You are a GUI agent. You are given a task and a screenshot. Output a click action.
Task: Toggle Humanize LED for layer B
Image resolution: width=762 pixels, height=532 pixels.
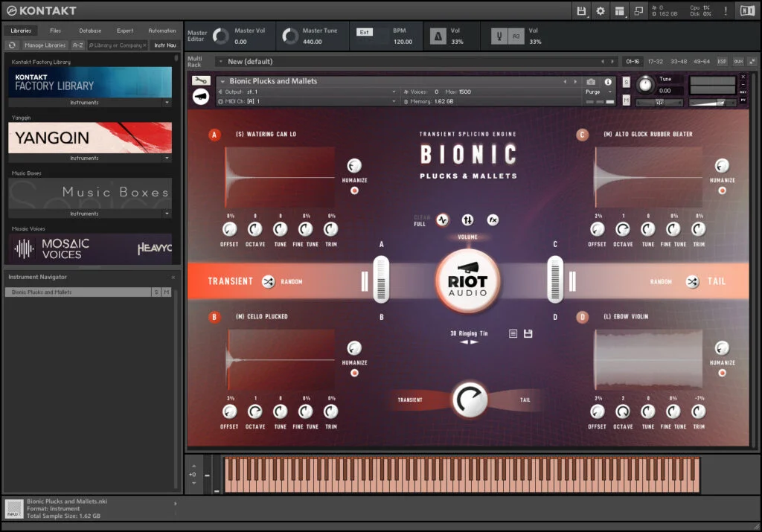click(x=355, y=373)
